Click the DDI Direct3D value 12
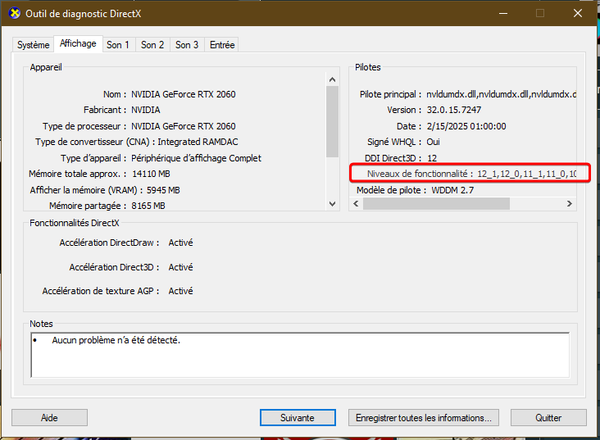The image size is (600, 440). point(432,158)
